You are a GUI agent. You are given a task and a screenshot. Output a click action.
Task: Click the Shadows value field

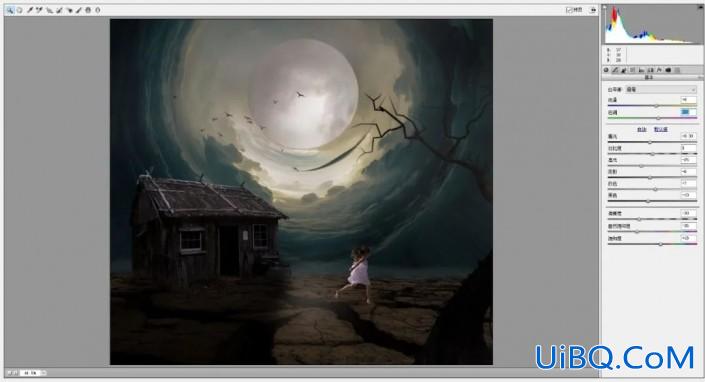[688, 172]
